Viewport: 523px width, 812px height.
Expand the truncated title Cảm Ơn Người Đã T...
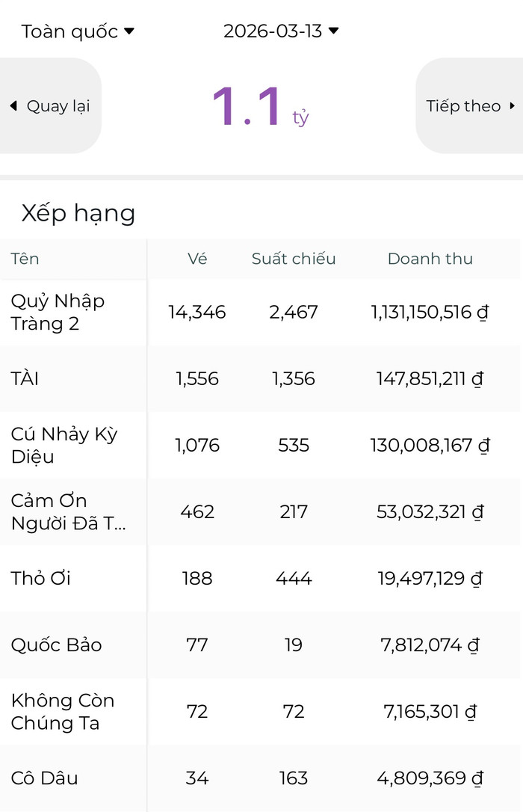point(68,511)
